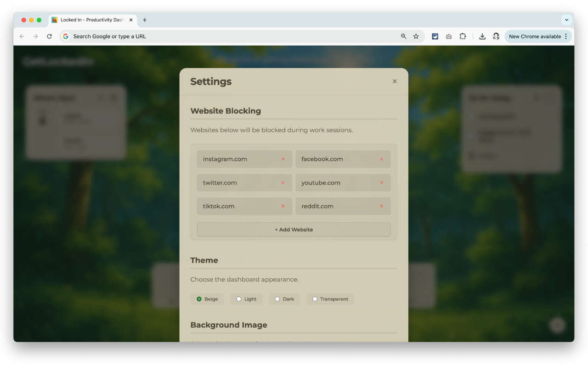Go back using the browser back arrow
The image size is (588, 368).
(x=22, y=36)
